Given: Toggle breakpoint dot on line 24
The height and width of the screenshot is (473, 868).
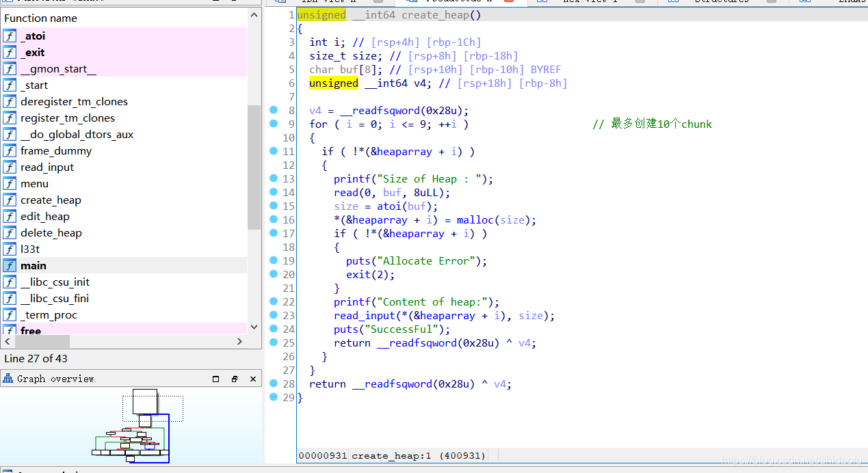Looking at the screenshot, I should [x=274, y=329].
